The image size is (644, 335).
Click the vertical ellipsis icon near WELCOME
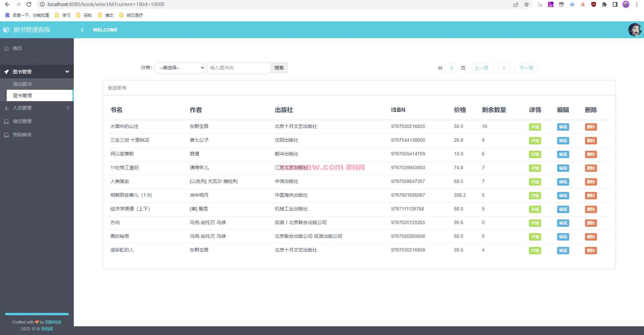(x=82, y=30)
